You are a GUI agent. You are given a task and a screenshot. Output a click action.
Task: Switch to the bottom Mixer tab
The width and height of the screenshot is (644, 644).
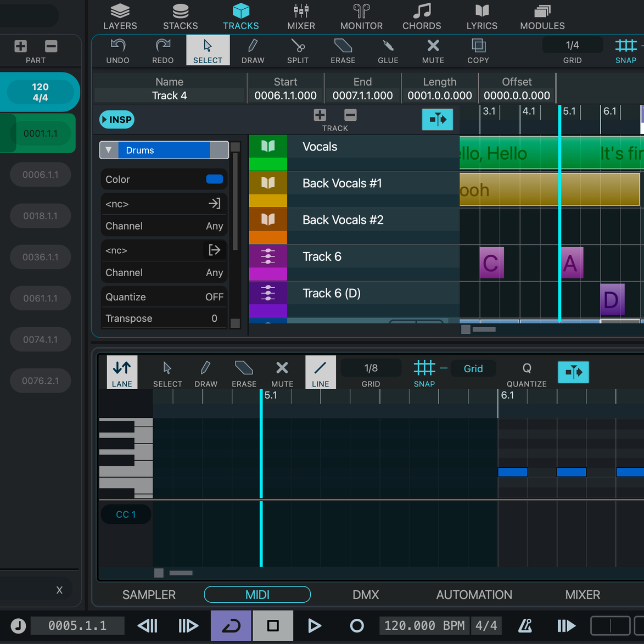583,594
